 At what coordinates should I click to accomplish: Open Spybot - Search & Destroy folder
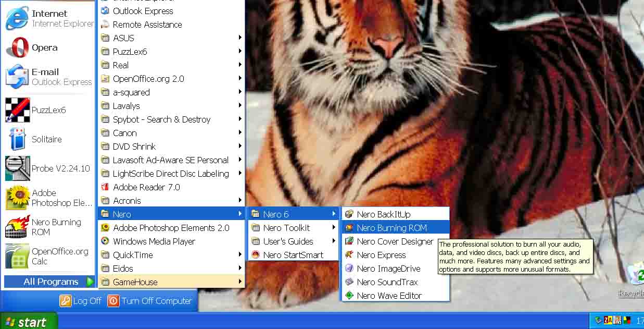tap(171, 119)
